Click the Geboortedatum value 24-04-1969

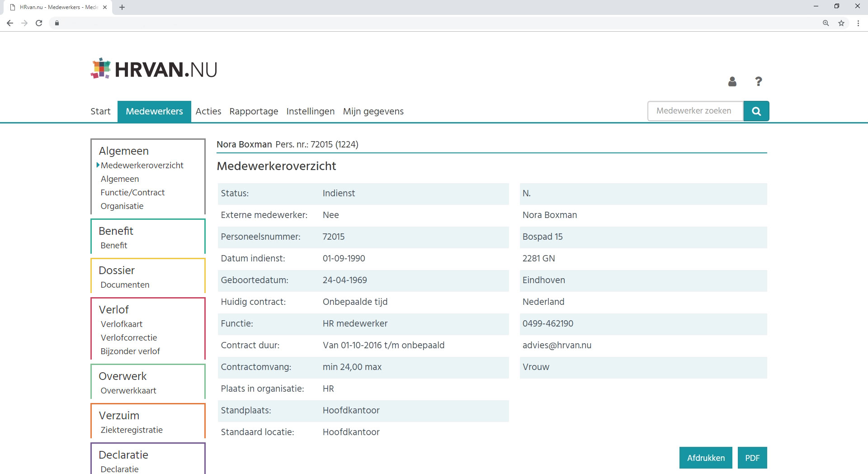(345, 280)
